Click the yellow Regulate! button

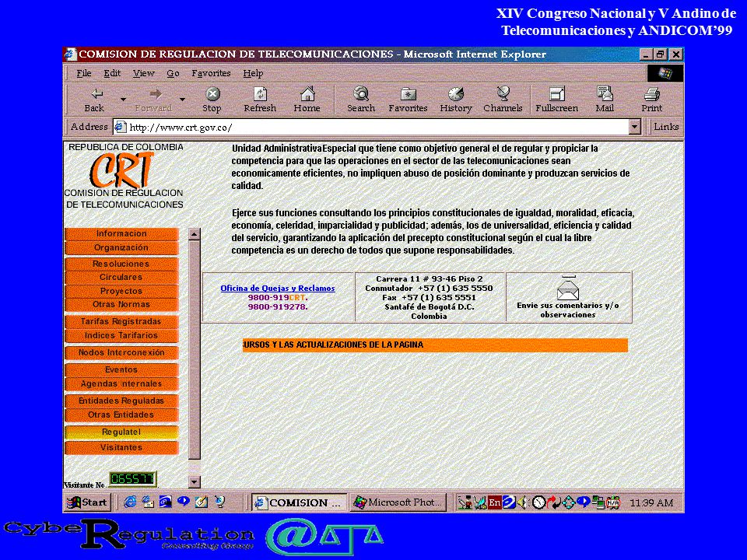(x=121, y=432)
